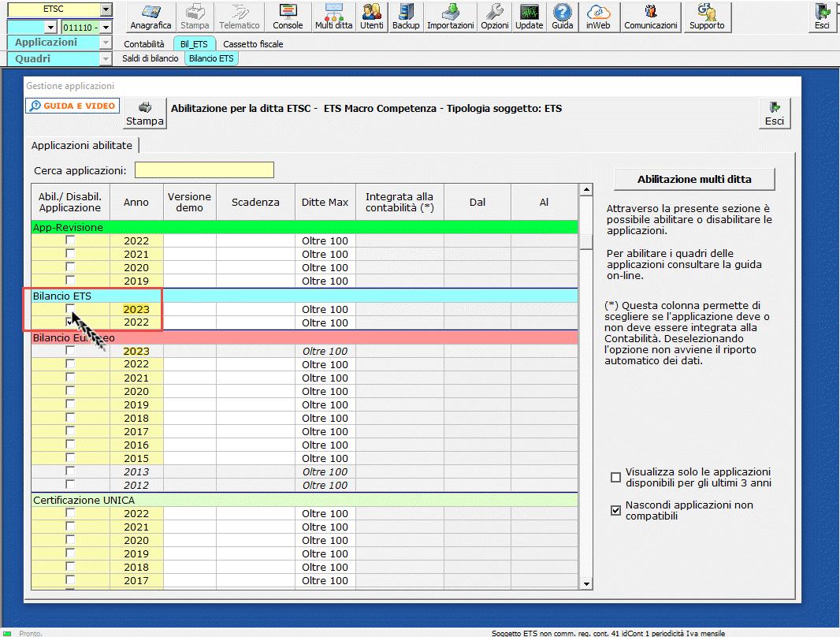Click scrollbar down arrow in applications list
The height and width of the screenshot is (637, 840).
coord(586,583)
